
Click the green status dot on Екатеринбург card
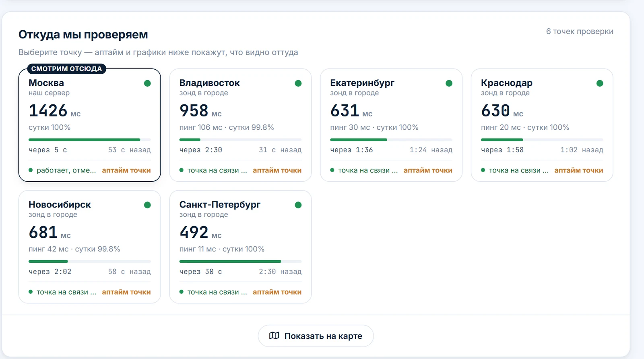pyautogui.click(x=449, y=83)
